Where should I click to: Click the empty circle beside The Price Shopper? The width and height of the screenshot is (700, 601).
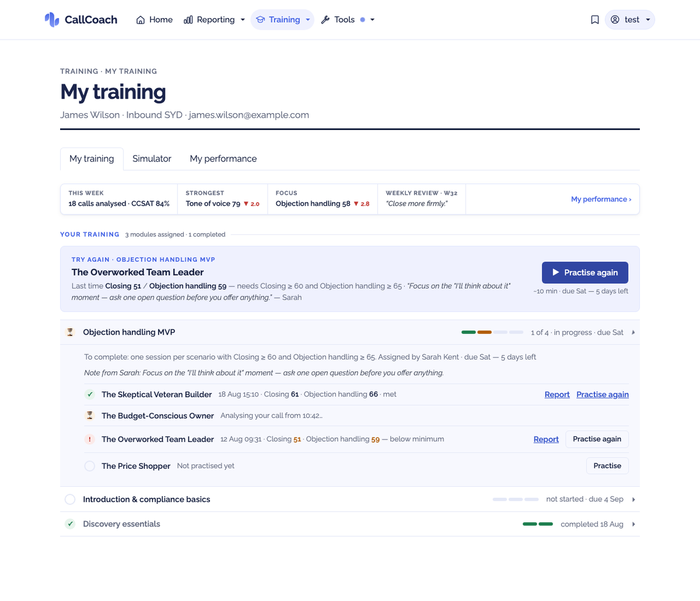point(90,466)
